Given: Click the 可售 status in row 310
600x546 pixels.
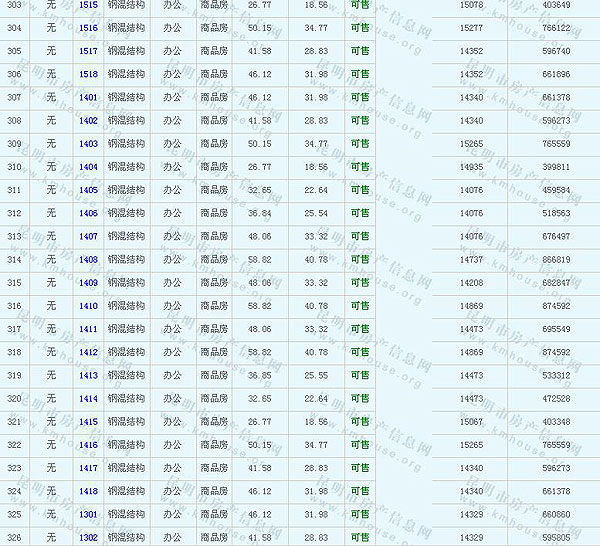Looking at the screenshot, I should 360,167.
